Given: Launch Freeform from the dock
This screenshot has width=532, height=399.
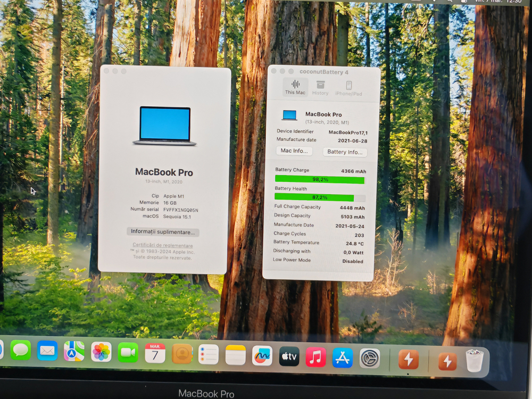Looking at the screenshot, I should pyautogui.click(x=262, y=356).
